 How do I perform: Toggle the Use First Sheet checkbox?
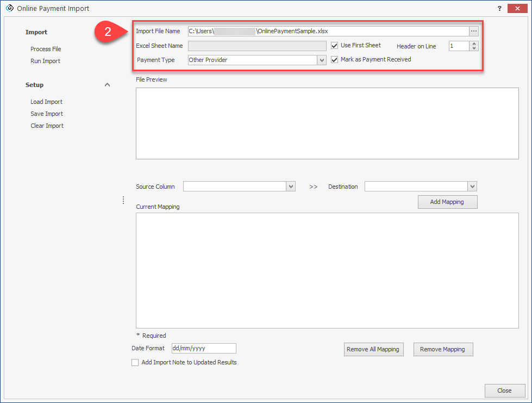point(335,46)
